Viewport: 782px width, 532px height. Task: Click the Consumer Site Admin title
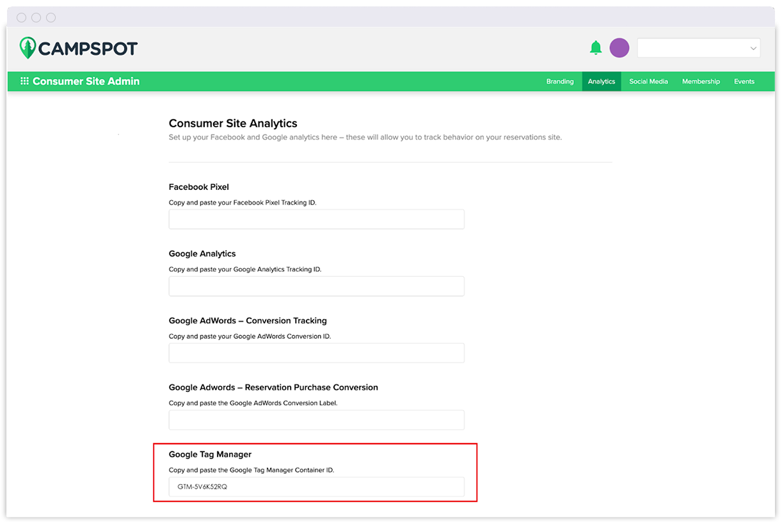(x=86, y=81)
